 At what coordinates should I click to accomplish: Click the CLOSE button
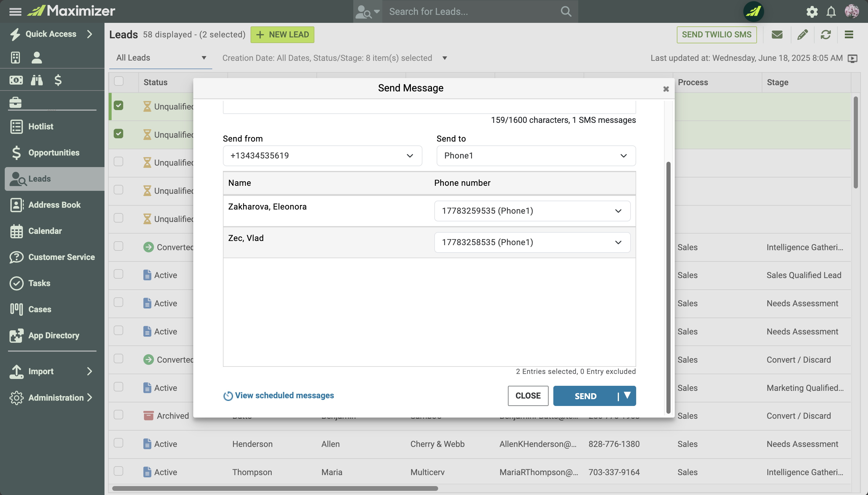528,396
